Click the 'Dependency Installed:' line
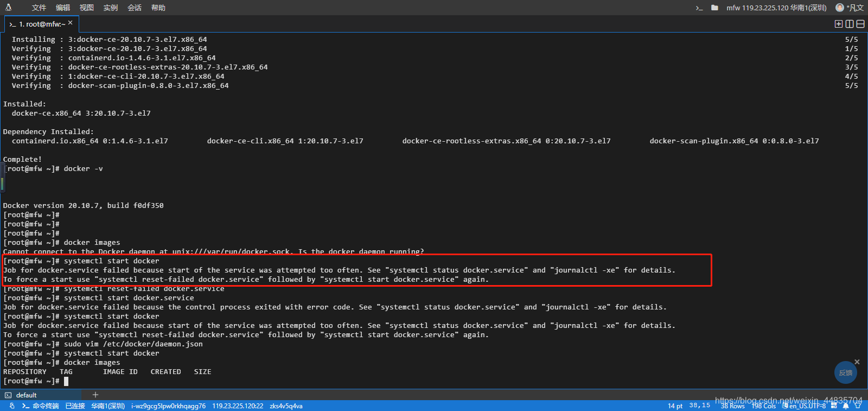 (49, 132)
